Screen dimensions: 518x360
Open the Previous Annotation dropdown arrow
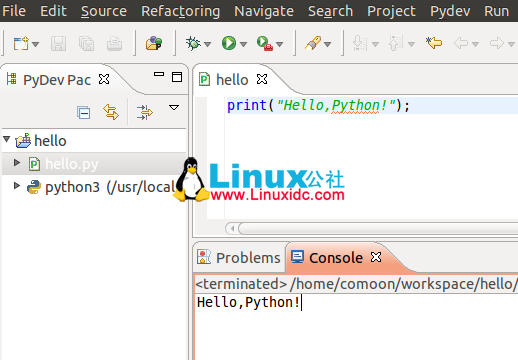(x=412, y=44)
